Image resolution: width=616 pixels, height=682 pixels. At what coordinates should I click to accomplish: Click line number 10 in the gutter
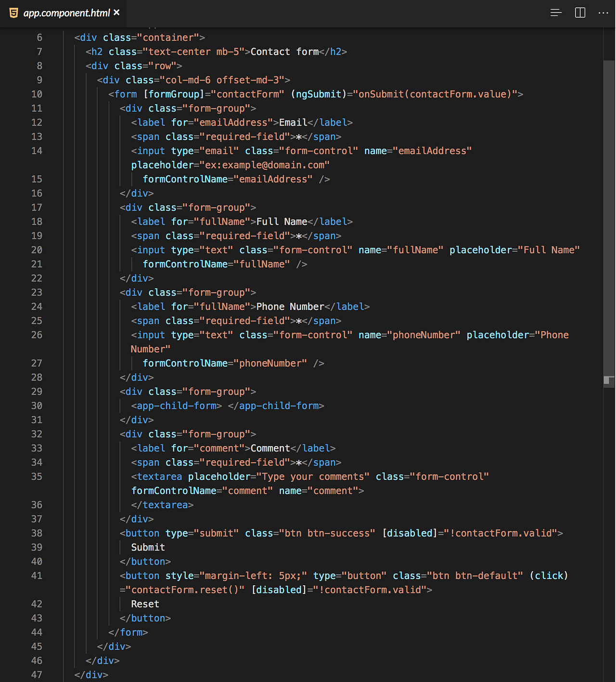coord(37,94)
